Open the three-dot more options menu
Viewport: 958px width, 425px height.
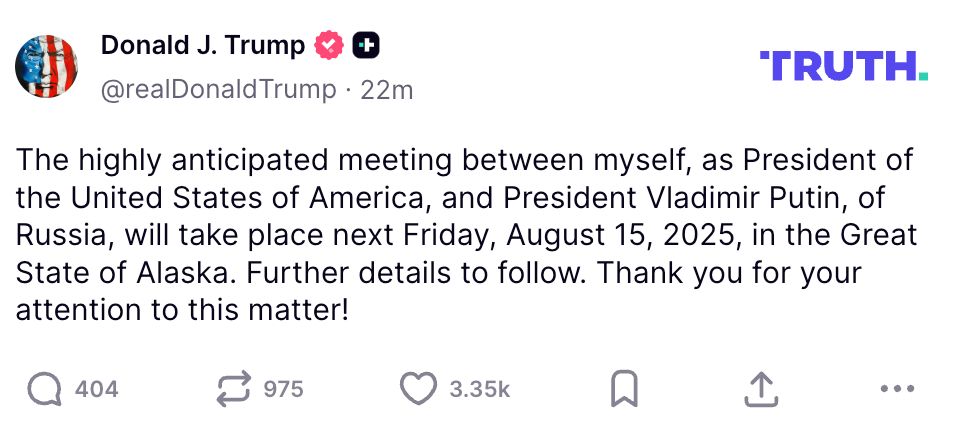point(896,388)
